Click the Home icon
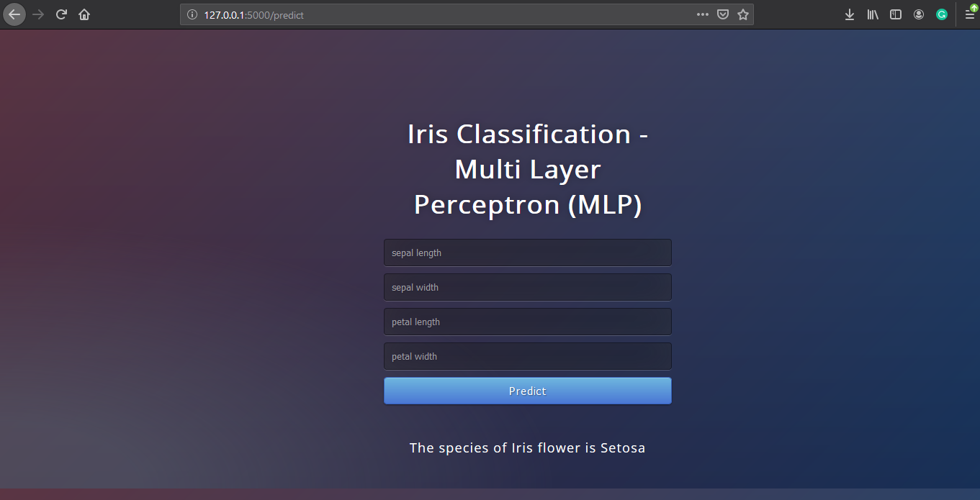Screen dimensions: 980x500 point(84,13)
